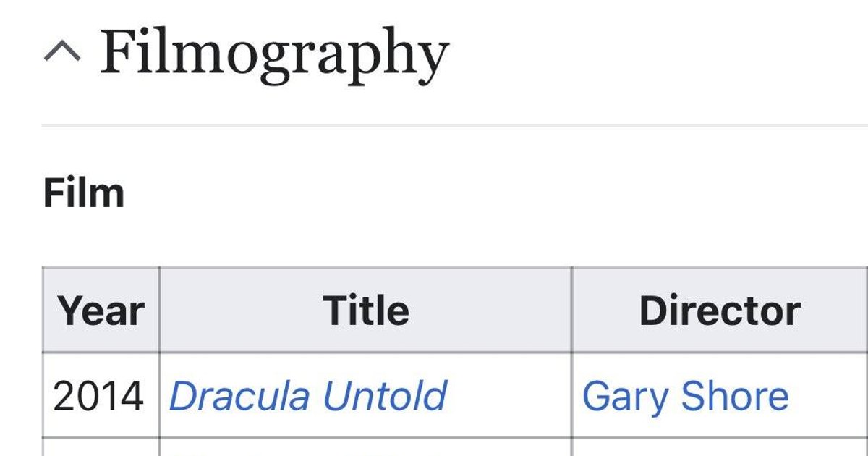Click the border between Year and Title headers
This screenshot has height=456, width=868.
(x=159, y=310)
